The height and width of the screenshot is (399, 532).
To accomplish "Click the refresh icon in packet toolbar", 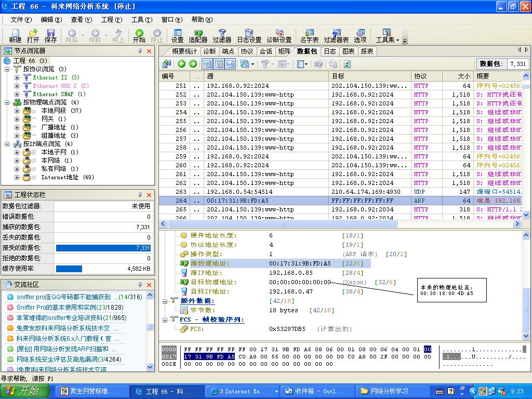I will 347,64.
